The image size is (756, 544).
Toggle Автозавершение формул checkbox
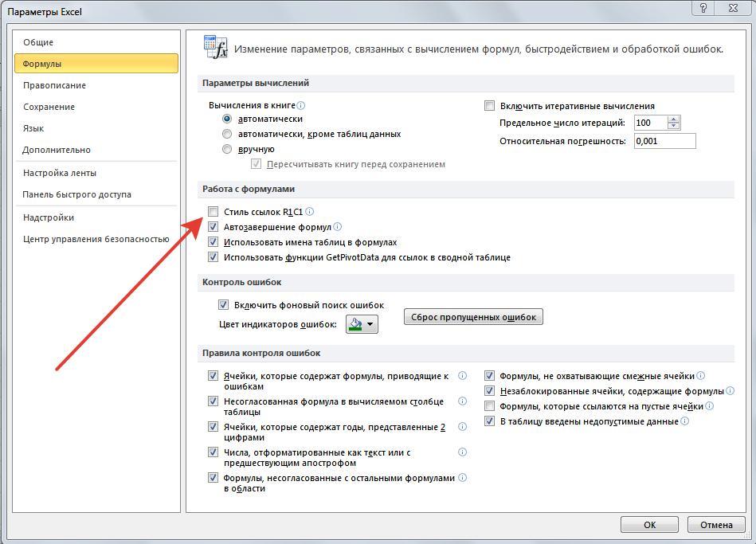213,227
